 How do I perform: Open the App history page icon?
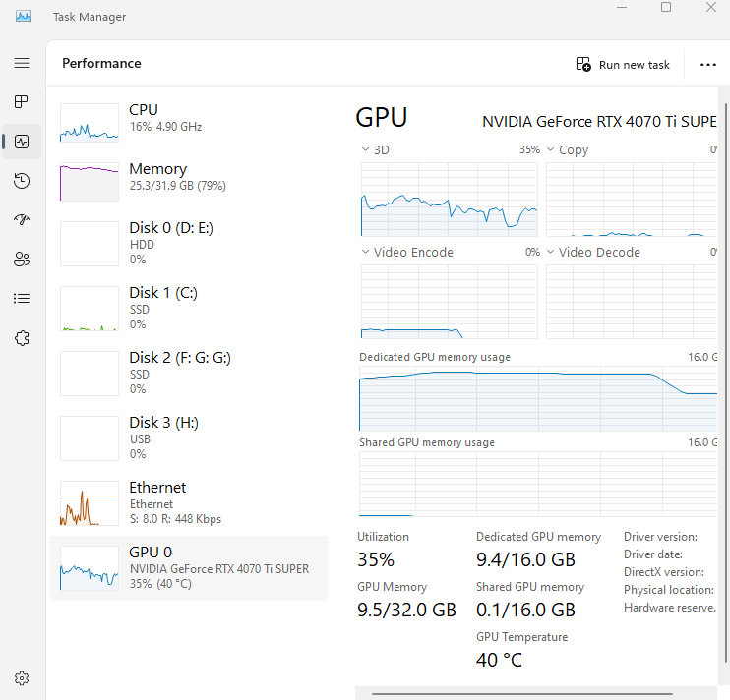[x=22, y=181]
